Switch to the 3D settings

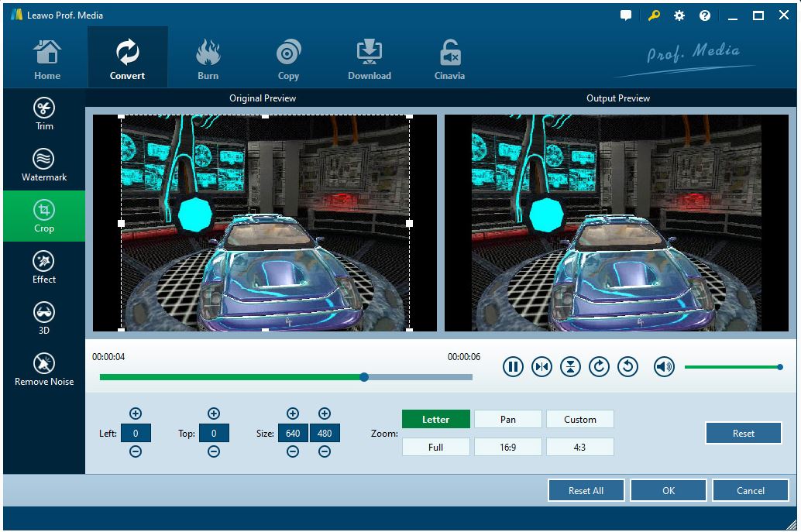click(44, 318)
